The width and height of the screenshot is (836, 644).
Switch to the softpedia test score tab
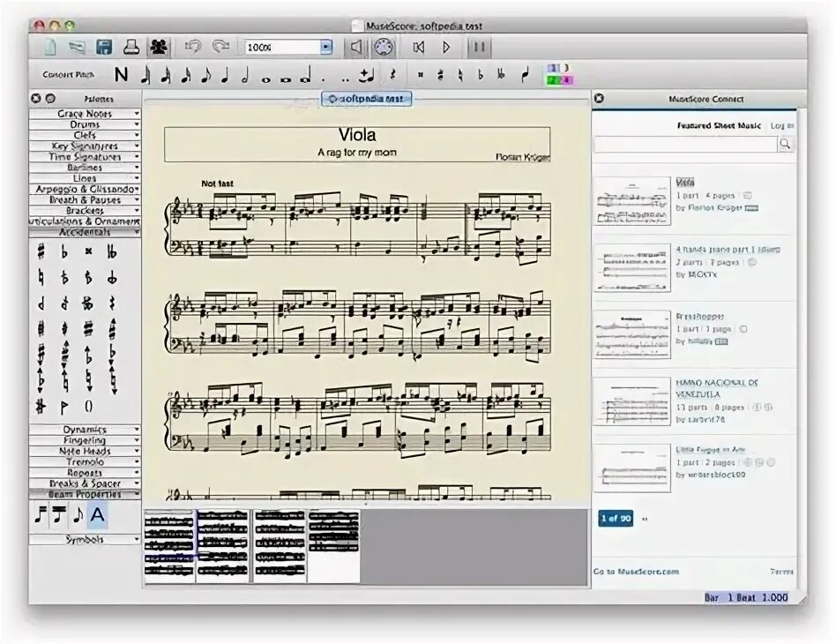click(x=366, y=99)
